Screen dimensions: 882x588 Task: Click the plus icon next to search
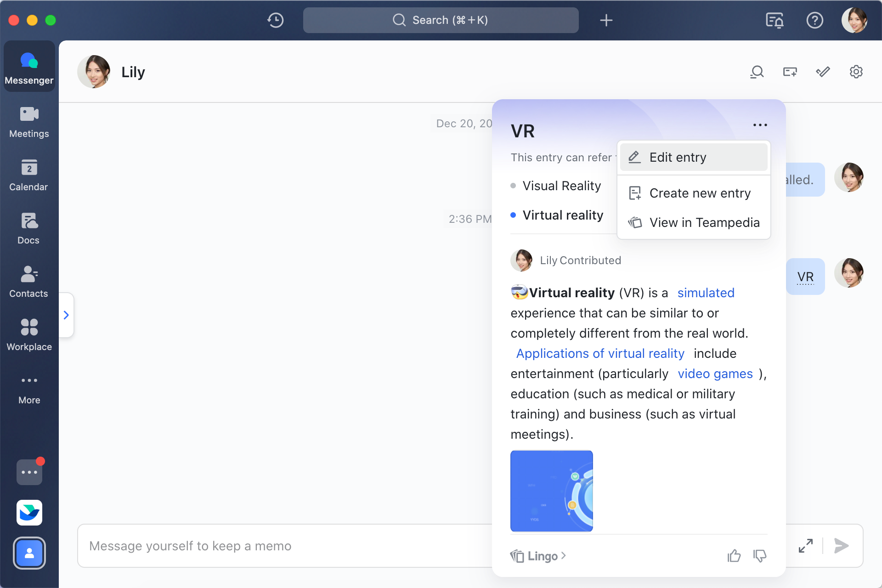[x=606, y=20]
